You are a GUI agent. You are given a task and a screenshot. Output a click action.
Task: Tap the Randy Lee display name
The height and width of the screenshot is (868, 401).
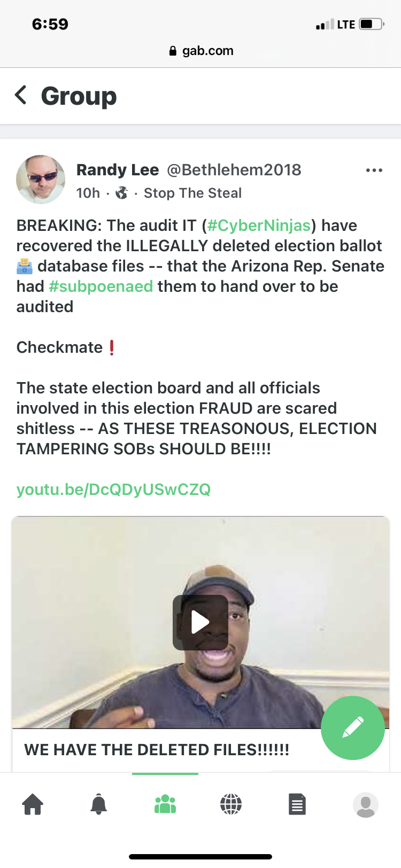coord(118,170)
